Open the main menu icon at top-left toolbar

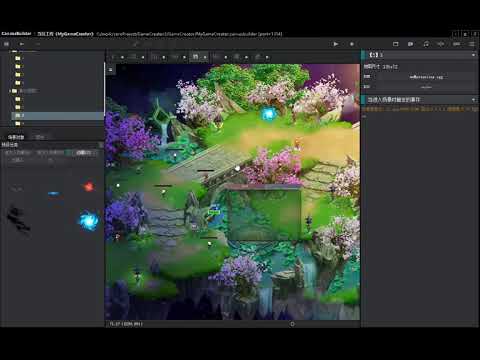pyautogui.click(x=6, y=44)
